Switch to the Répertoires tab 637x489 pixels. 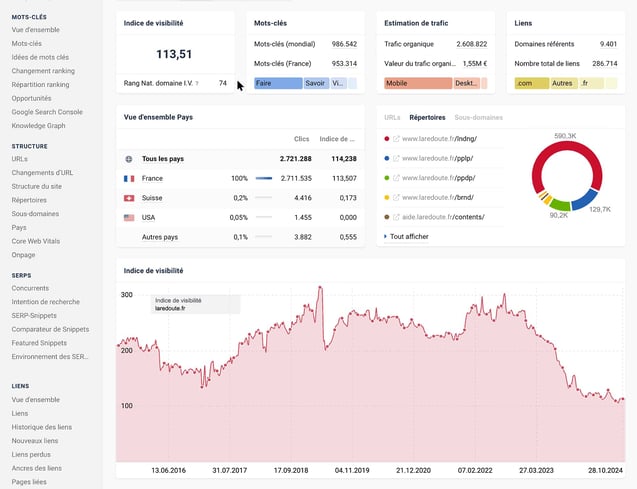click(427, 117)
